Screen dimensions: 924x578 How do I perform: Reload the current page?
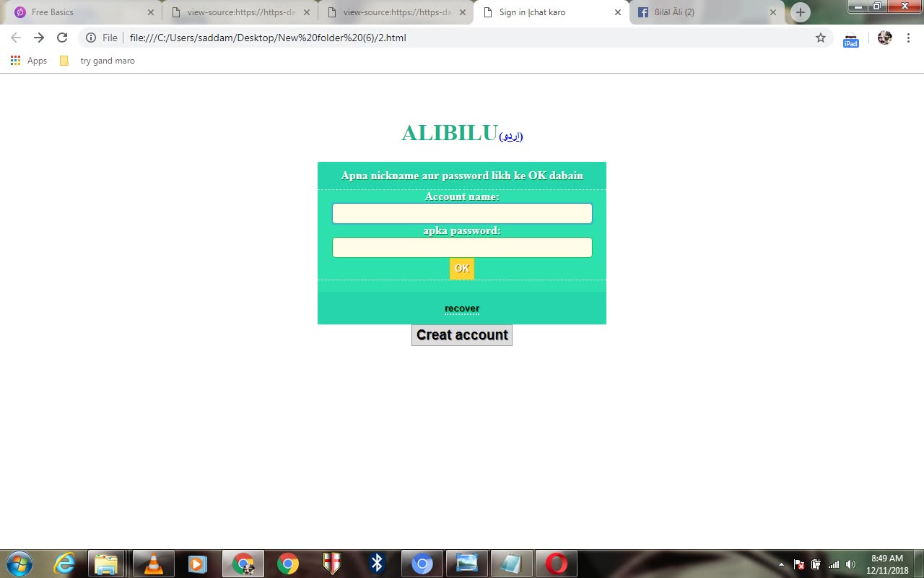[x=62, y=38]
